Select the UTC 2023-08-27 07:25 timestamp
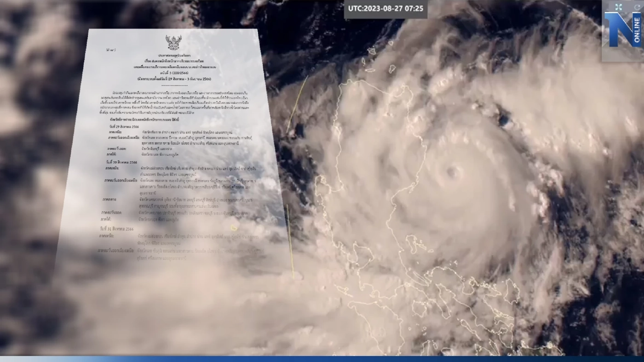644x362 pixels. [x=386, y=9]
